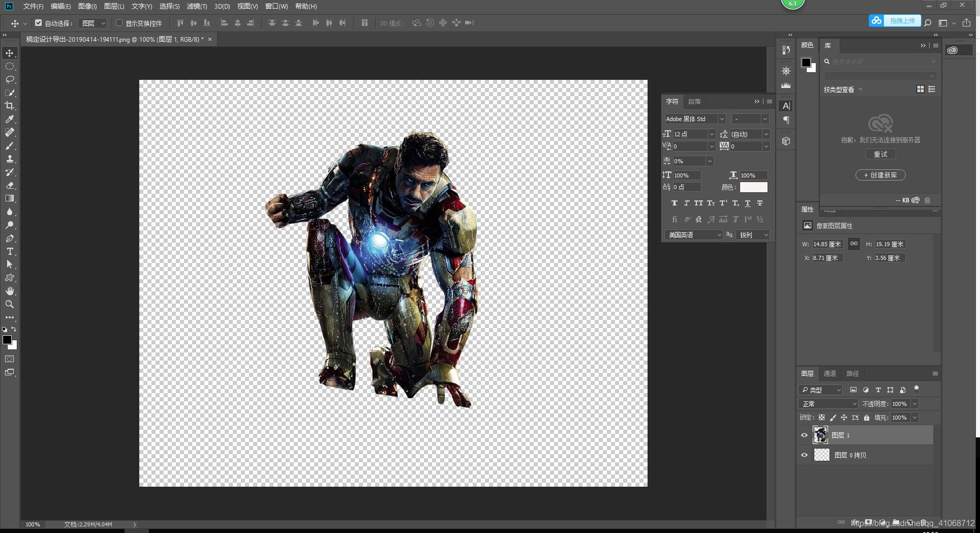Expand the 按类型查看 library view dropdown

click(x=843, y=90)
